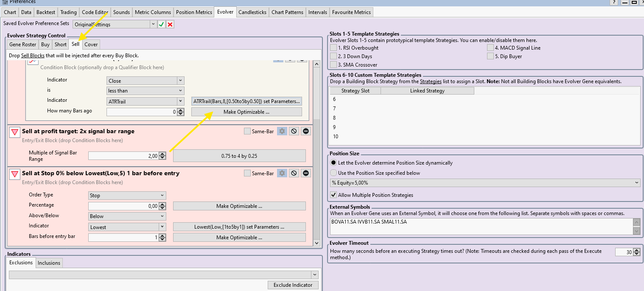
Task: Click gear icon on Sell at Stop block
Action: pos(282,173)
